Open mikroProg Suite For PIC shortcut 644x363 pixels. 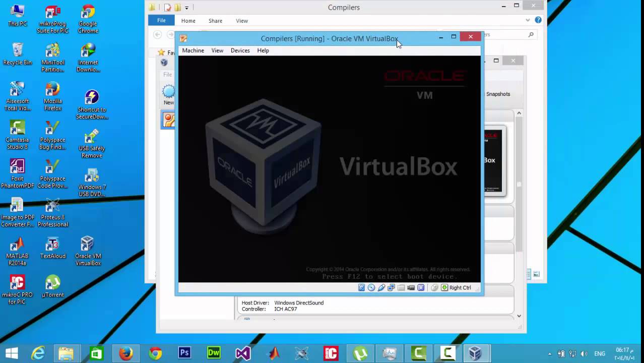[52, 19]
